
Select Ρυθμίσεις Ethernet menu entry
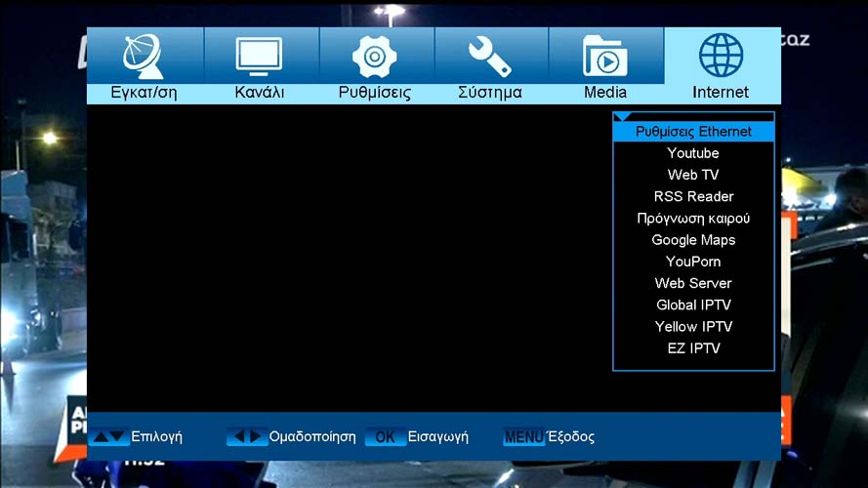pyautogui.click(x=693, y=132)
